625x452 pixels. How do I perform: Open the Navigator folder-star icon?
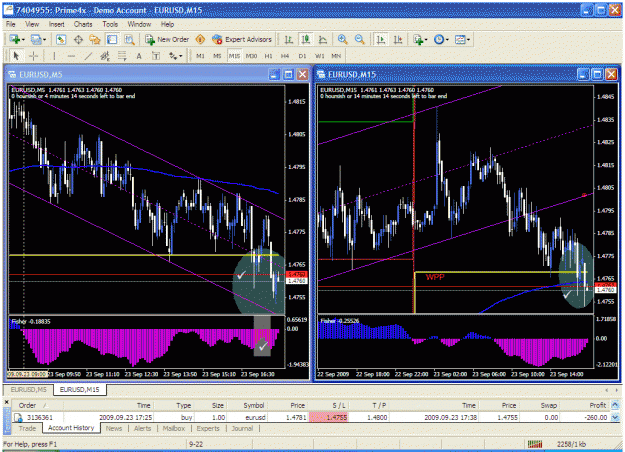click(x=95, y=39)
